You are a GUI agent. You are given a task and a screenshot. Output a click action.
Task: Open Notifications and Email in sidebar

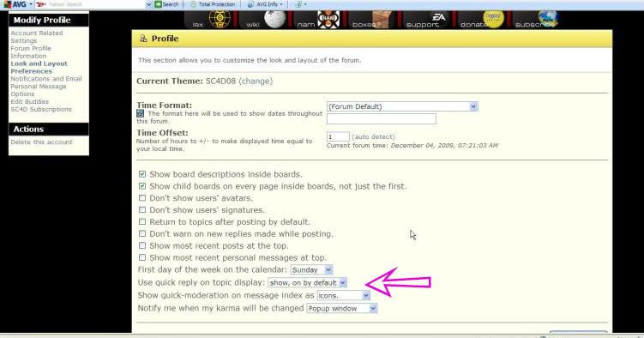[46, 79]
